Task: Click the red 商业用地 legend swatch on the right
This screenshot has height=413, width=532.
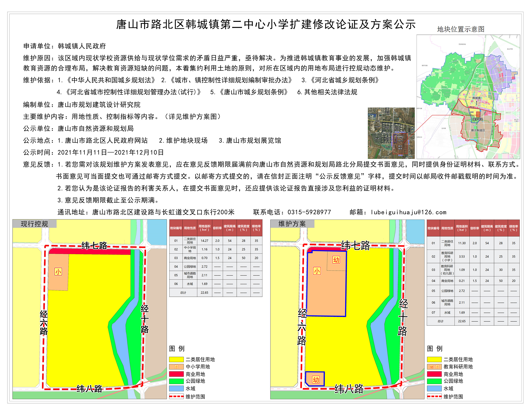Action: click(434, 374)
